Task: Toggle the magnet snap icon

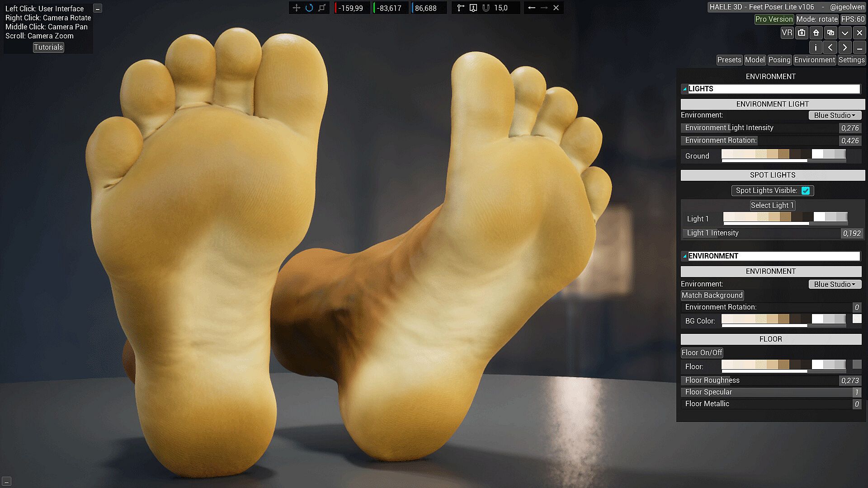Action: click(486, 8)
